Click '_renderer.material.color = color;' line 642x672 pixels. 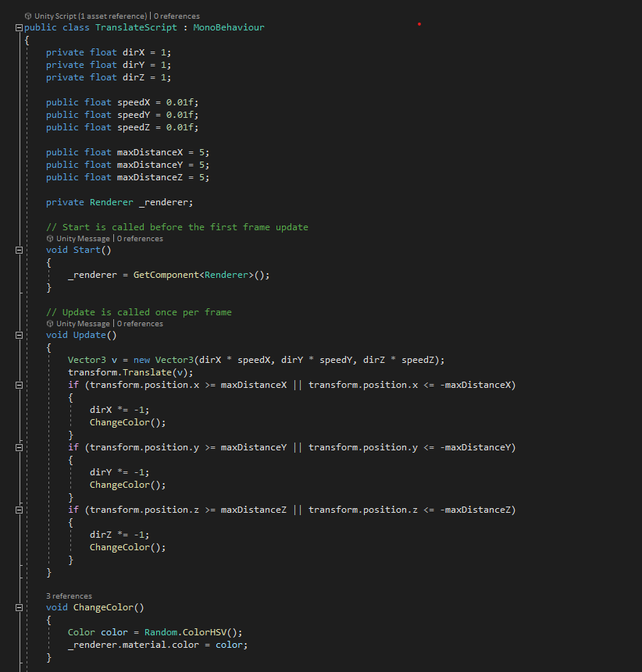click(158, 645)
